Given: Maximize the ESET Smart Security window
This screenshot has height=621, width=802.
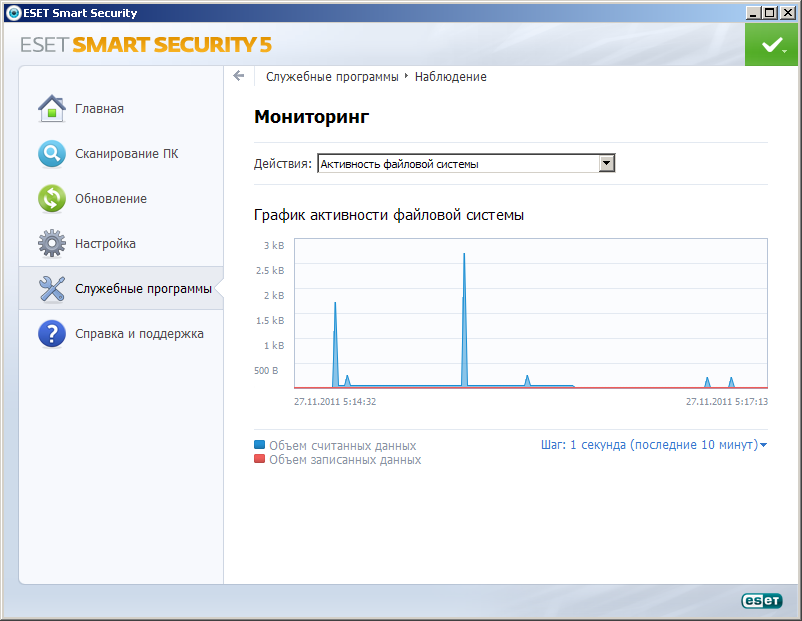Looking at the screenshot, I should (769, 13).
